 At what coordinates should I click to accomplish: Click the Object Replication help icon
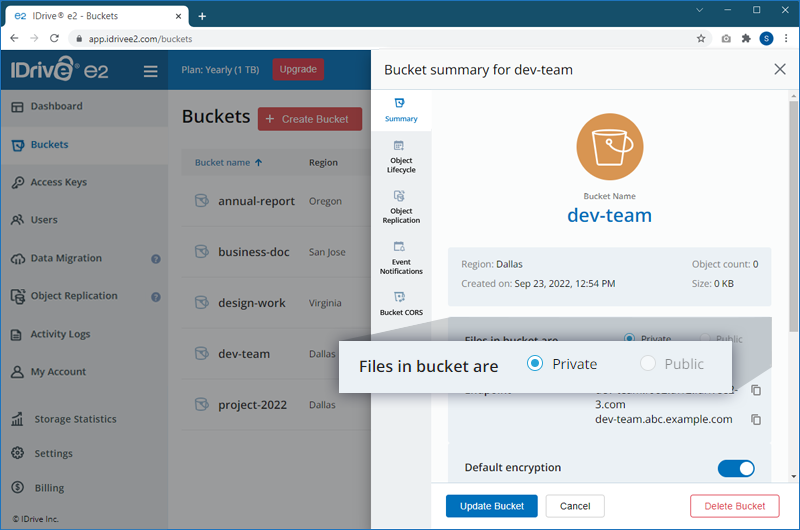click(x=156, y=297)
